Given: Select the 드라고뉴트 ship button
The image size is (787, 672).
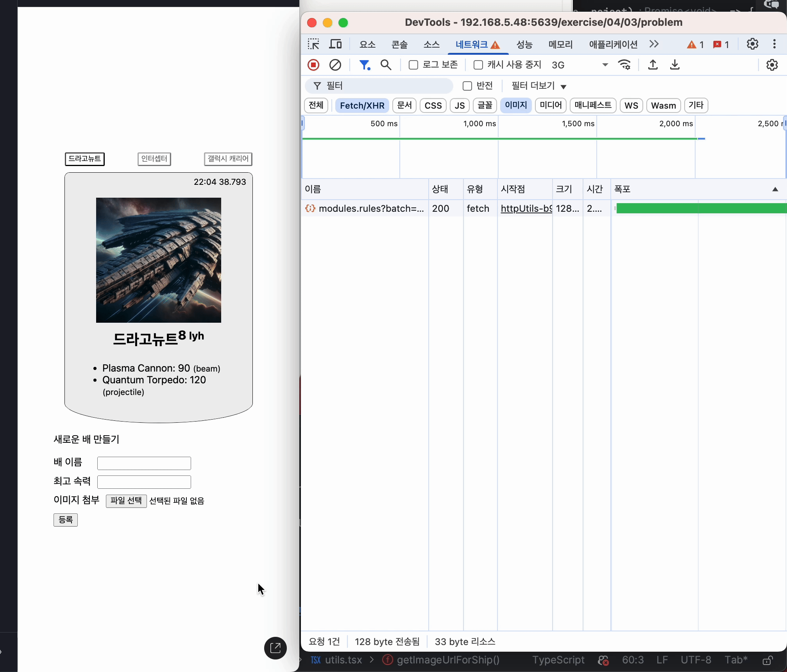Looking at the screenshot, I should [85, 159].
